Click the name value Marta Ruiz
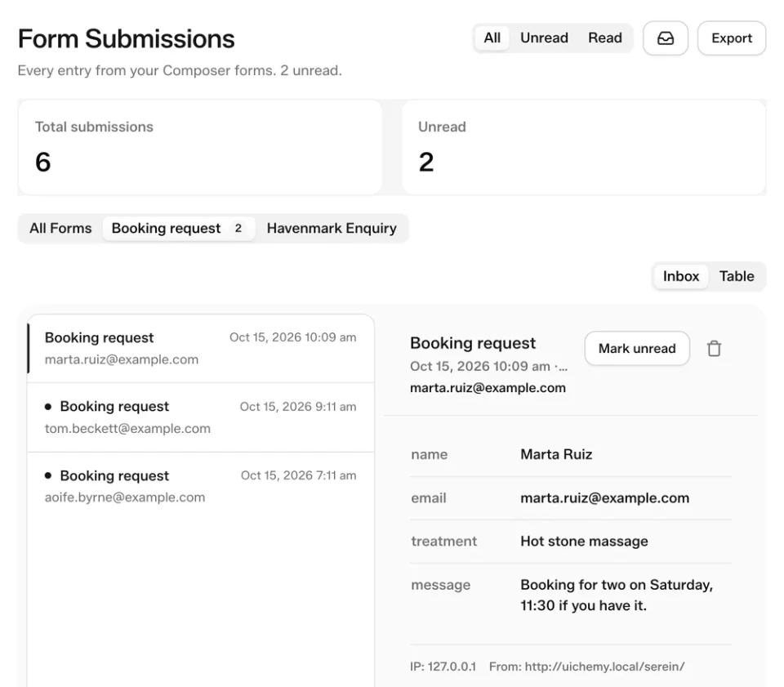Image resolution: width=784 pixels, height=687 pixels. [x=556, y=454]
